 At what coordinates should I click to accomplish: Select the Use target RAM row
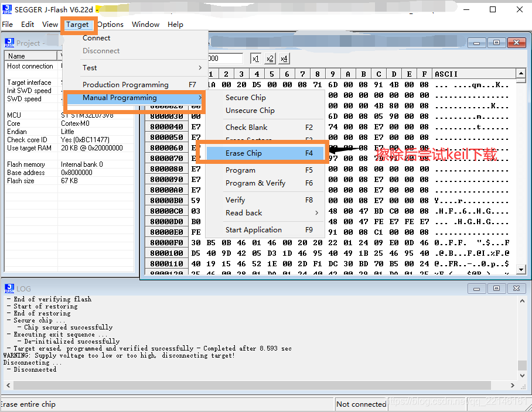pyautogui.click(x=69, y=147)
